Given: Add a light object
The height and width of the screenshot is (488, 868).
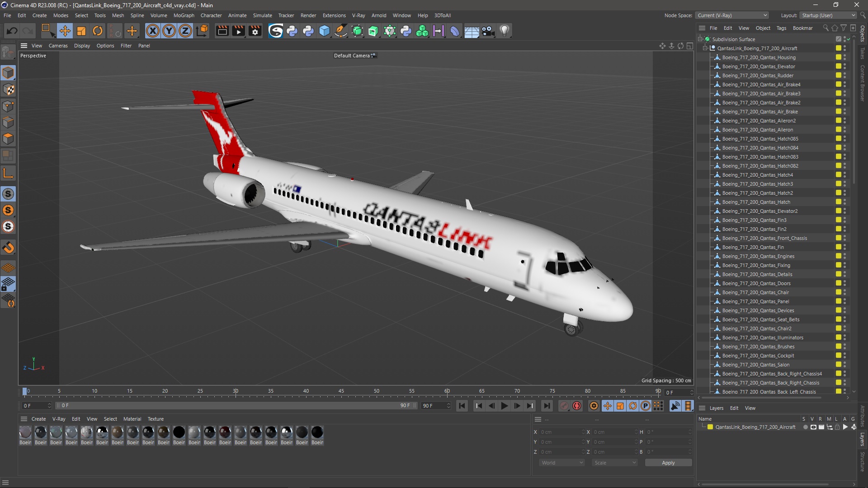Looking at the screenshot, I should (x=505, y=31).
